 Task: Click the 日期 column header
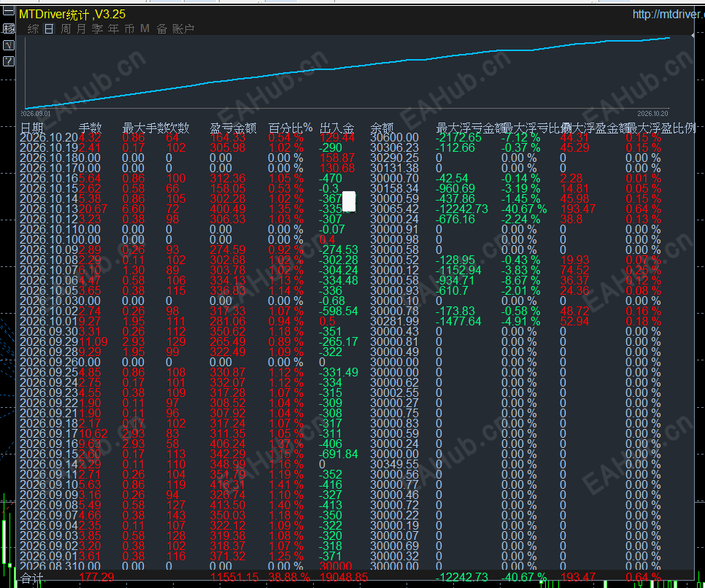point(32,128)
